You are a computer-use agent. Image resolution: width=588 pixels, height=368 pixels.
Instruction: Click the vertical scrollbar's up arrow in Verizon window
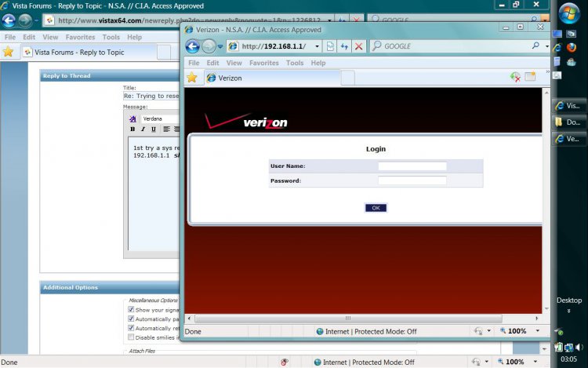coord(546,93)
